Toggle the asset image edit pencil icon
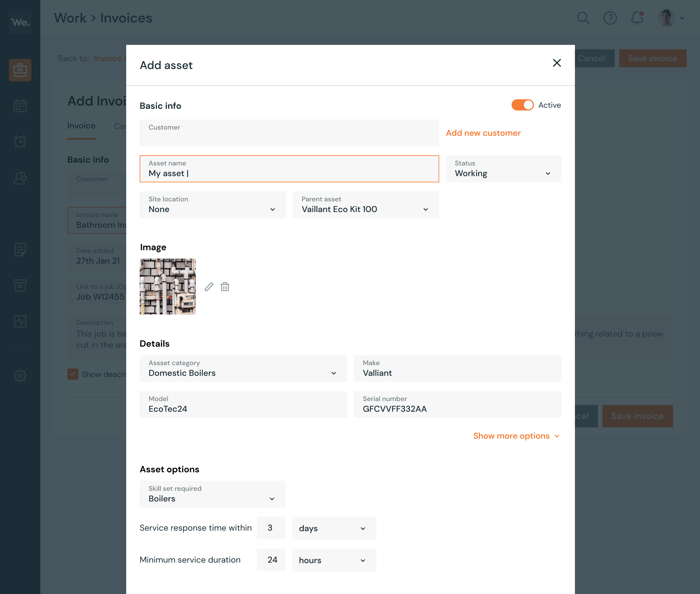700x594 pixels. [209, 286]
